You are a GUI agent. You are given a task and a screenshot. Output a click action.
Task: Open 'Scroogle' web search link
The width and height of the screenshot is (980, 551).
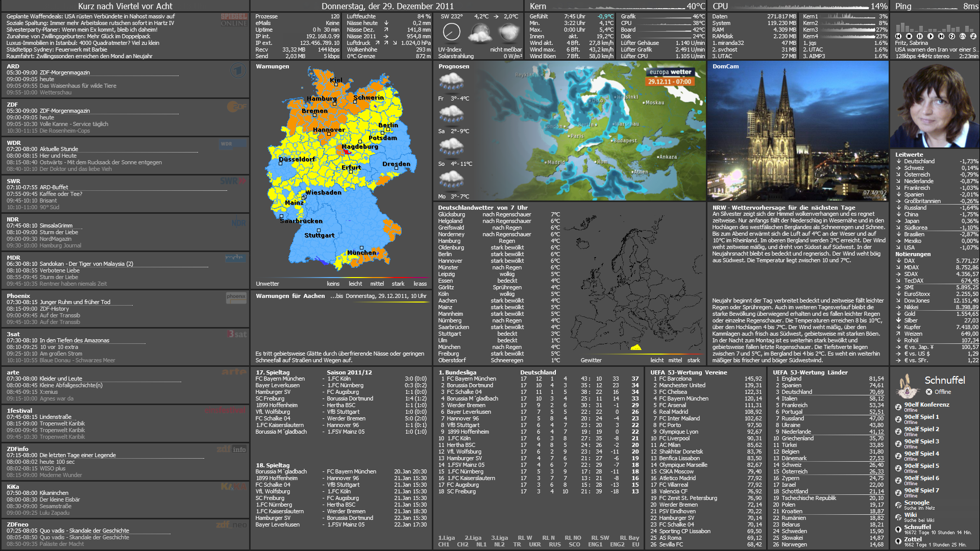click(x=917, y=503)
